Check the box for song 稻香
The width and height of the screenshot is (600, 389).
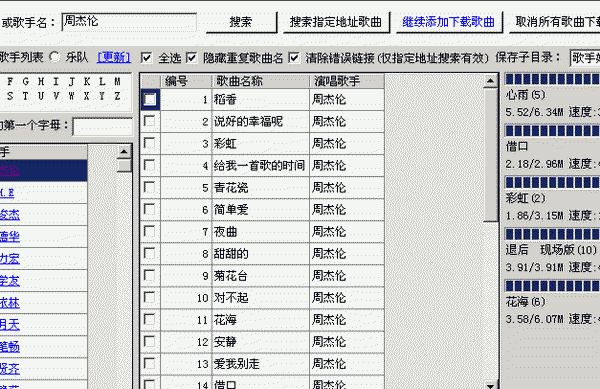tap(150, 99)
